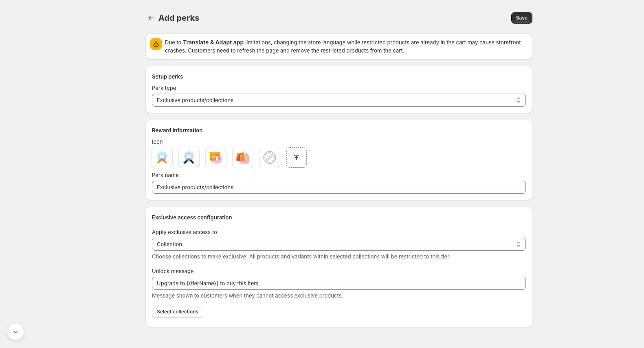The height and width of the screenshot is (348, 644).
Task: Select the no-icon option
Action: click(x=270, y=158)
